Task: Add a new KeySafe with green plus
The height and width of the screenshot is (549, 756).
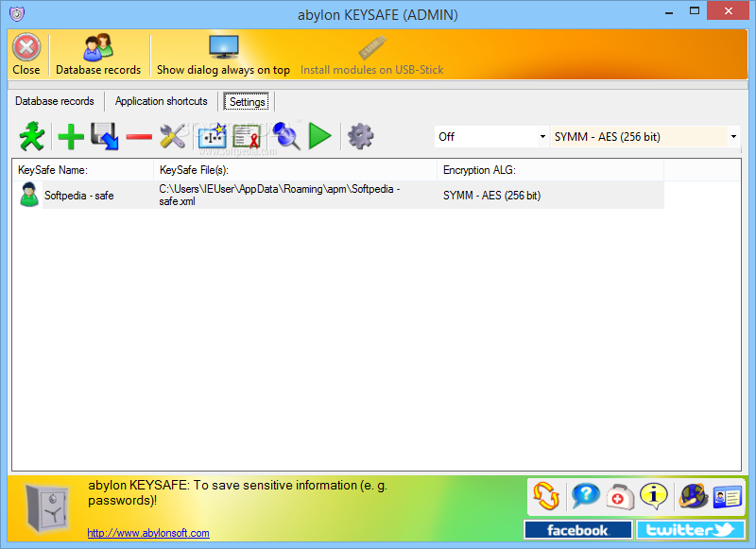Action: point(71,137)
